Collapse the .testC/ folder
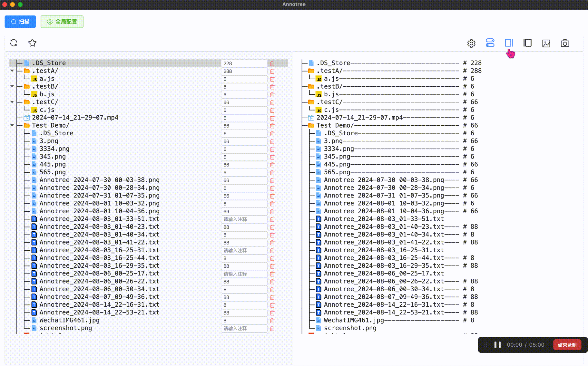588x366 pixels. point(12,102)
